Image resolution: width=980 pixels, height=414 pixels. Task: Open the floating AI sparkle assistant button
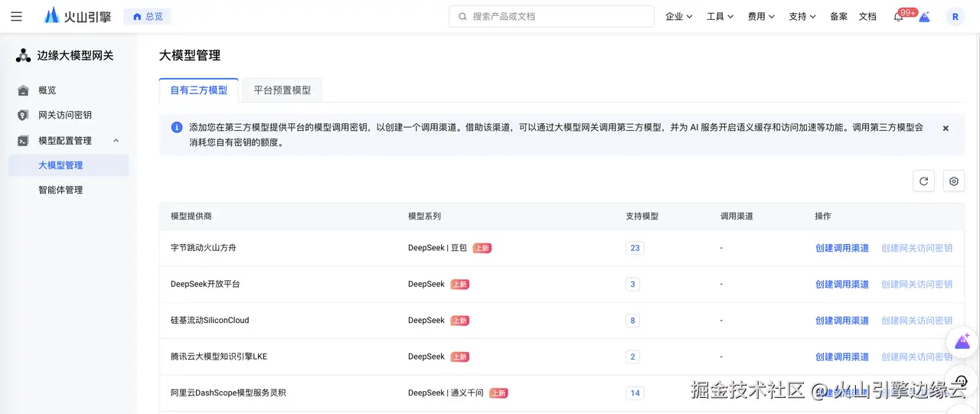(x=962, y=341)
